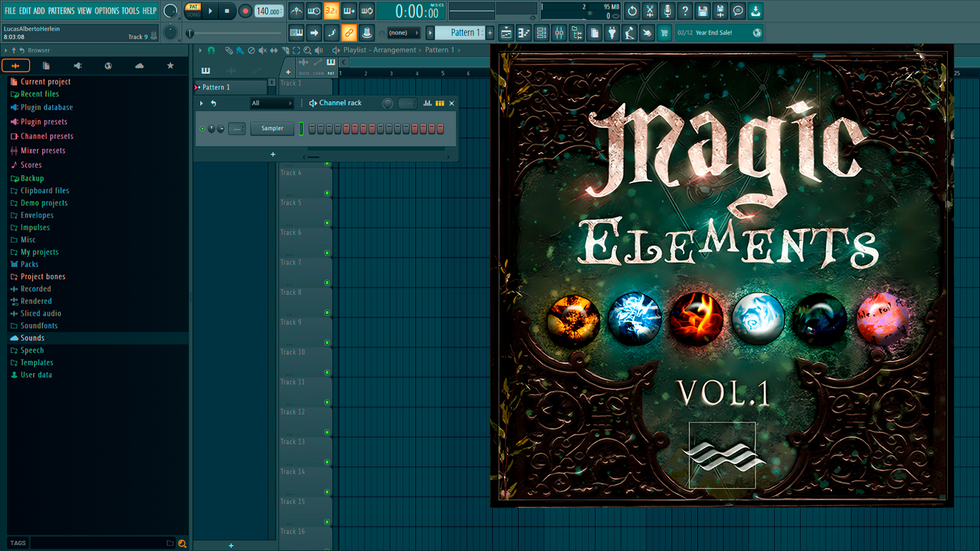Arm the red Record button
Screen dimensions: 980x551
coord(245,11)
